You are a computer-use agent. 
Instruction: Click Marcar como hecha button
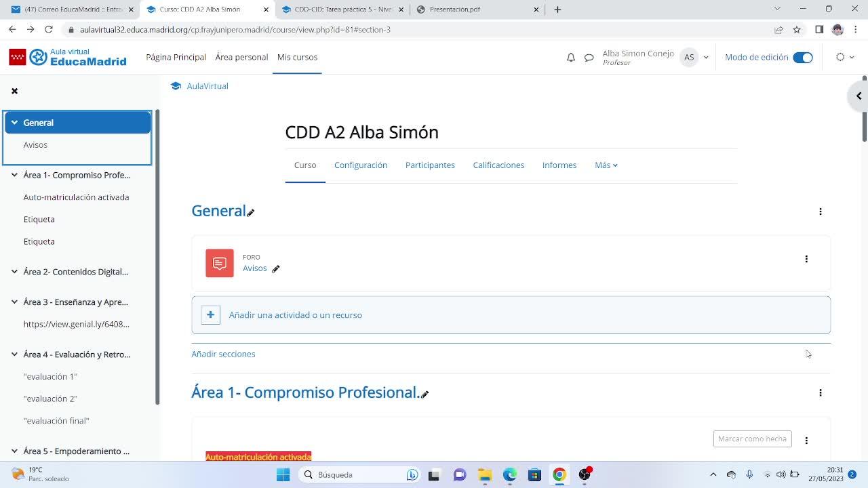[x=753, y=439]
